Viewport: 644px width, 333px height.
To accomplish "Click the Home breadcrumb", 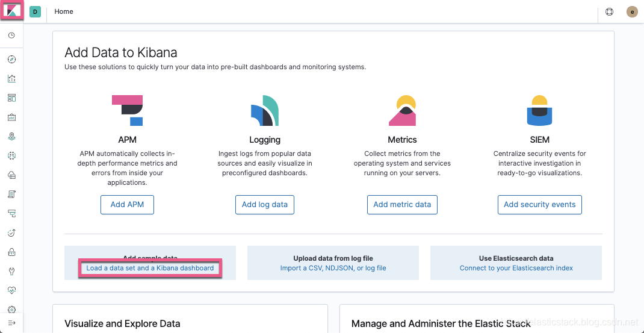I will 64,11.
